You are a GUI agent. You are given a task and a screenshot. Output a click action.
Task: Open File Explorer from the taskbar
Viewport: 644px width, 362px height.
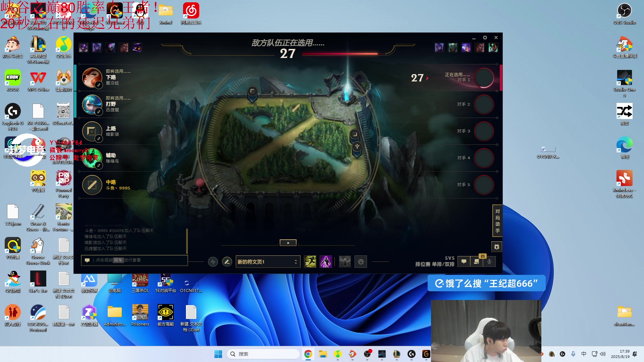point(323,354)
